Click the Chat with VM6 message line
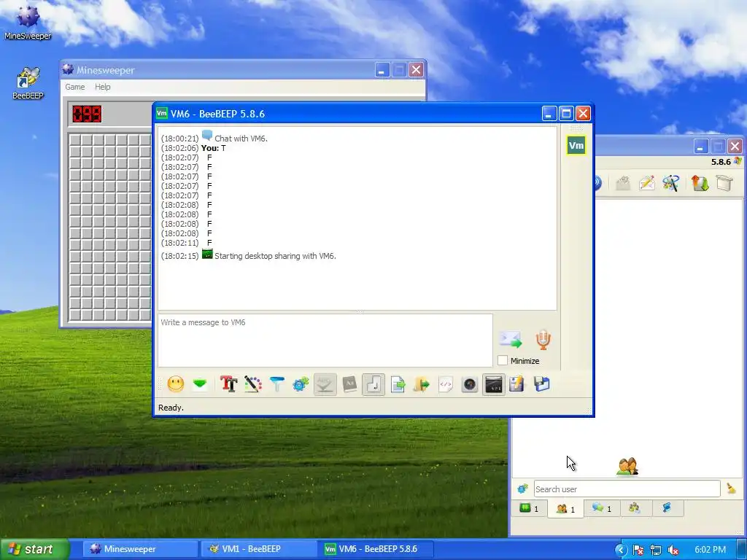 pos(214,138)
